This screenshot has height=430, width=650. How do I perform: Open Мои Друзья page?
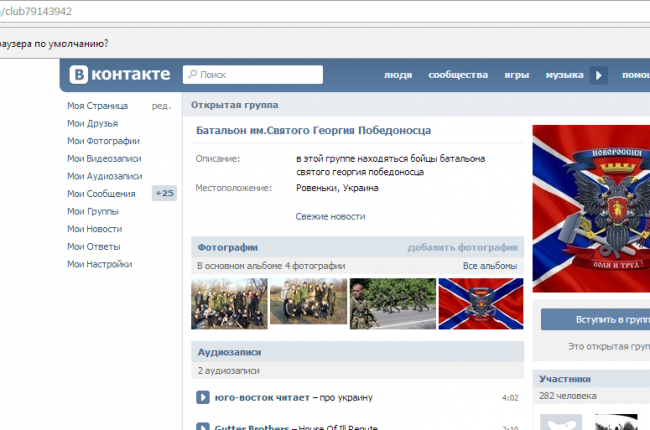click(x=92, y=124)
